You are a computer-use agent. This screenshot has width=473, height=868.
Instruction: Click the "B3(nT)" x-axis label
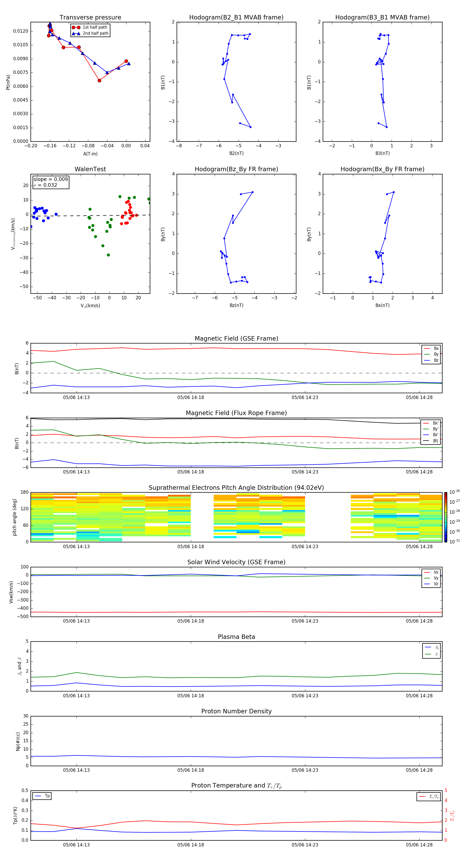[x=382, y=153]
